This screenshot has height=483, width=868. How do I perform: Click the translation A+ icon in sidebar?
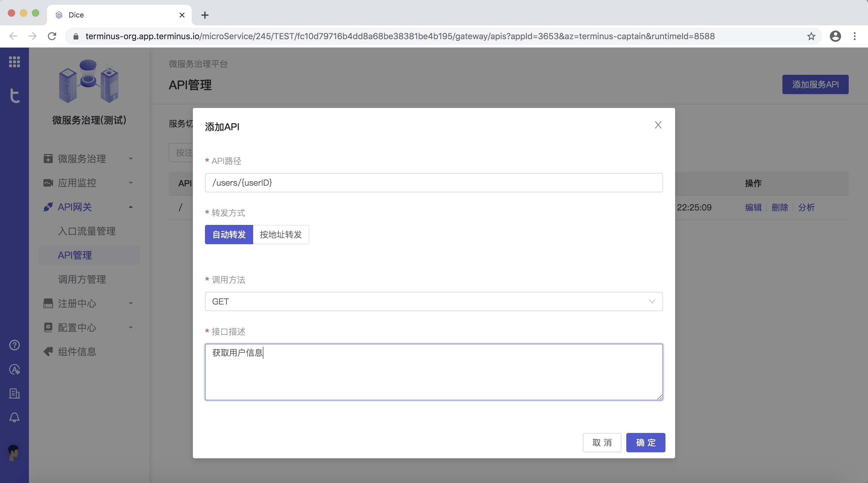tap(14, 369)
